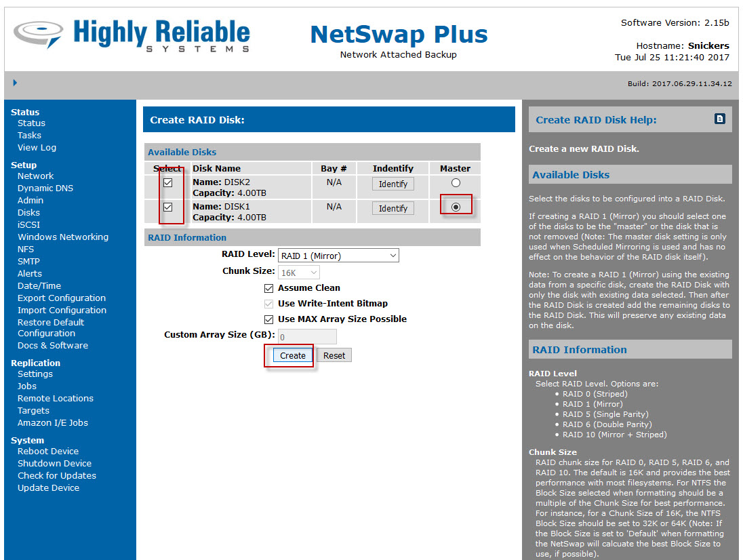The width and height of the screenshot is (743, 560).
Task: Select Export Configuration
Action: coord(62,298)
